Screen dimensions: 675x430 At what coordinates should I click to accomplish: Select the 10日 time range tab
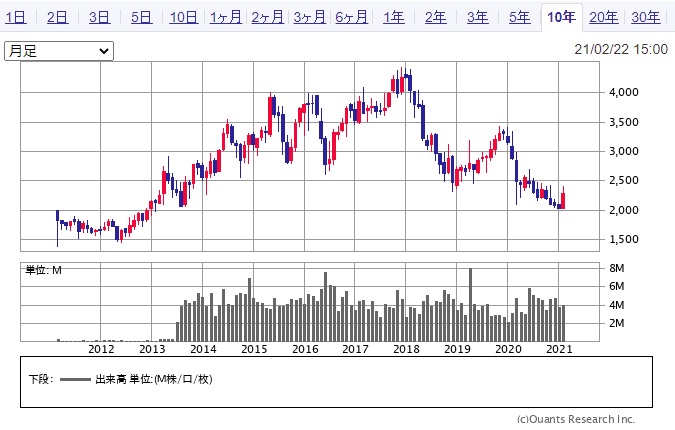183,17
